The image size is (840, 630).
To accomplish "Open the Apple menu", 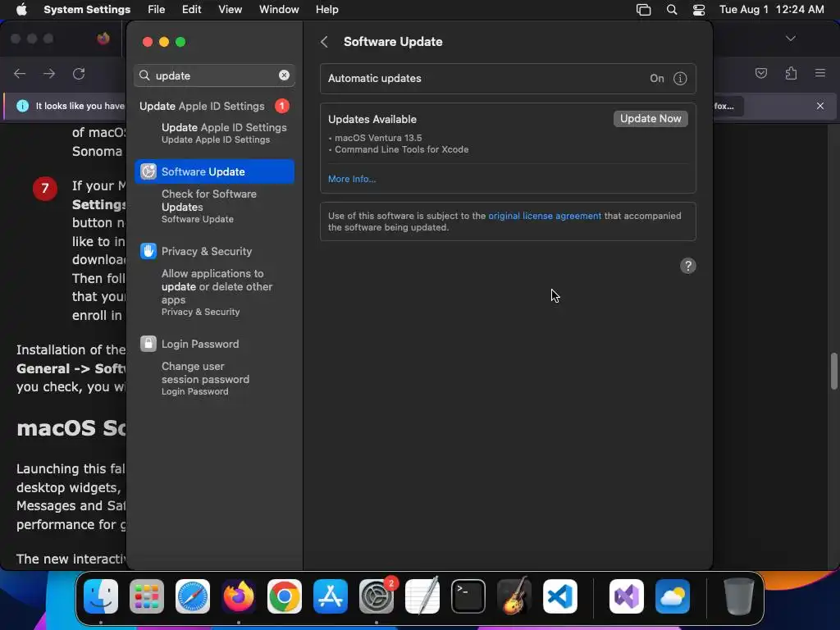I will [x=21, y=10].
